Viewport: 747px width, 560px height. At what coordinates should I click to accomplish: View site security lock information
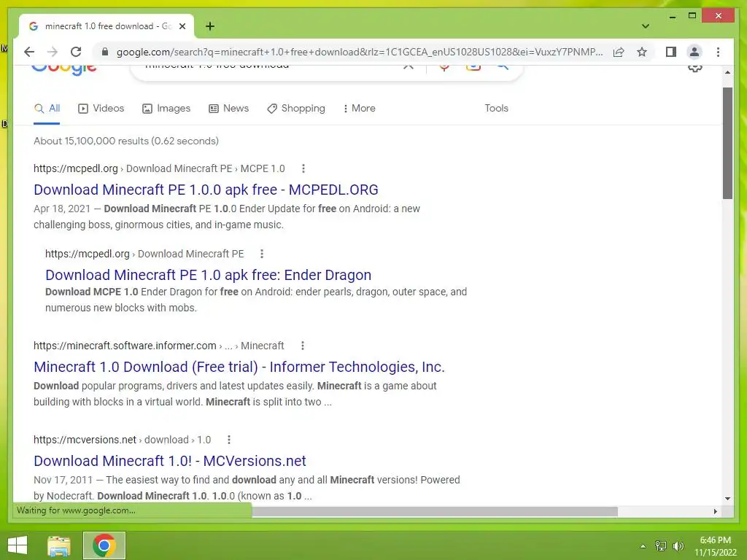pyautogui.click(x=105, y=52)
